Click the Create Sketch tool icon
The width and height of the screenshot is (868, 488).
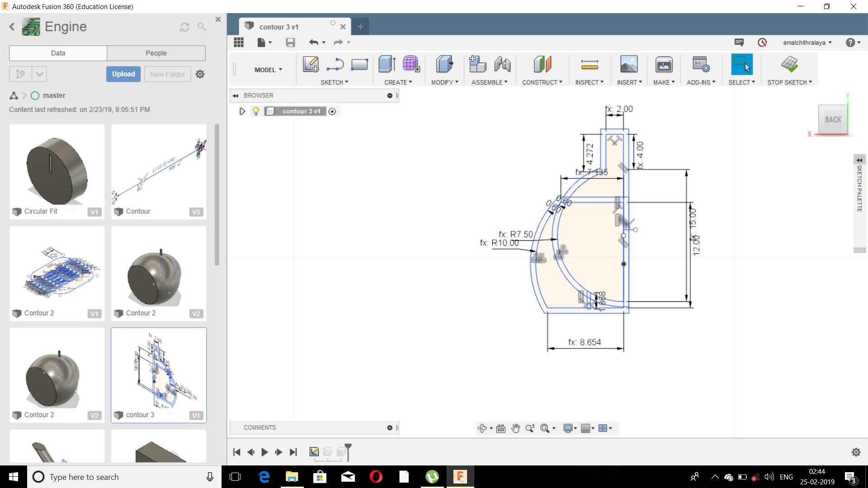click(311, 64)
